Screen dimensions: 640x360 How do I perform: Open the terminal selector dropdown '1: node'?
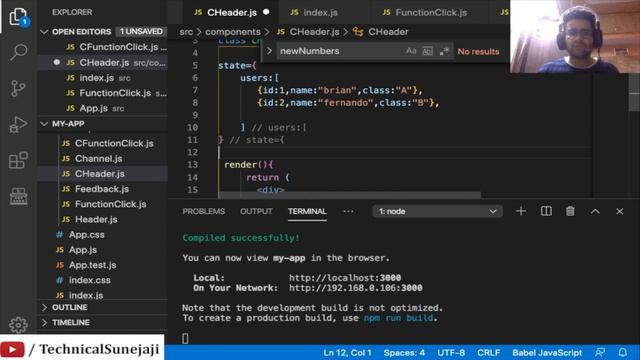pyautogui.click(x=437, y=211)
